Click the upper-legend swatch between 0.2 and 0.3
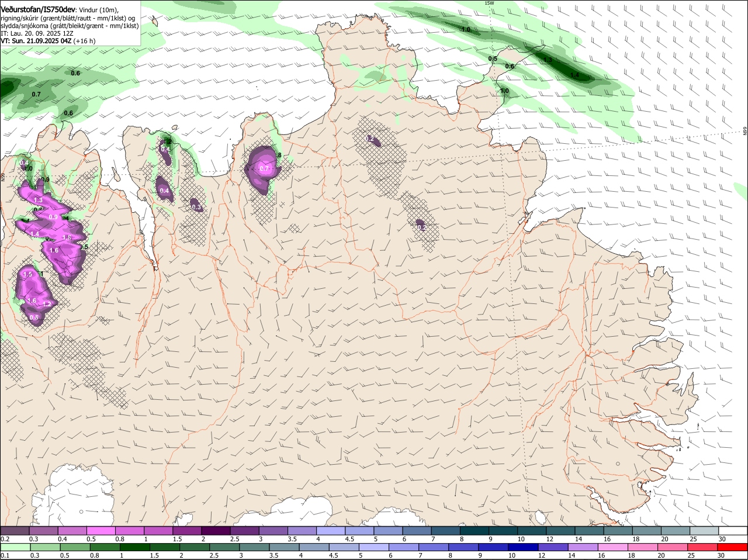This screenshot has height=560, width=748. coord(15,530)
